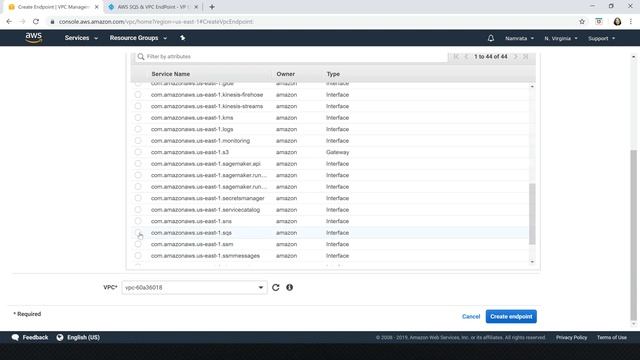This screenshot has height=360, width=640.
Task: Click the browser back arrow
Action: [x=9, y=22]
